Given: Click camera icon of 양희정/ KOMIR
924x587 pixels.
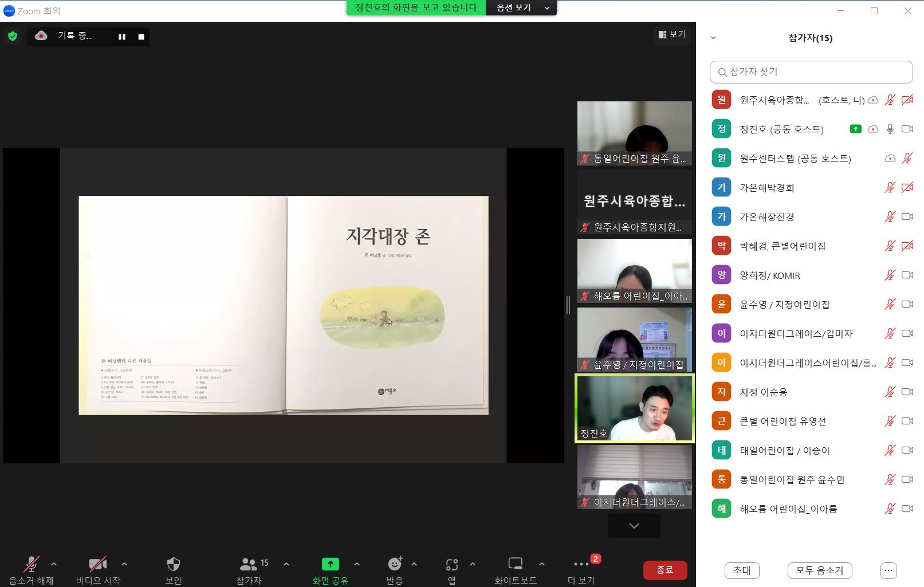Looking at the screenshot, I should (x=907, y=275).
